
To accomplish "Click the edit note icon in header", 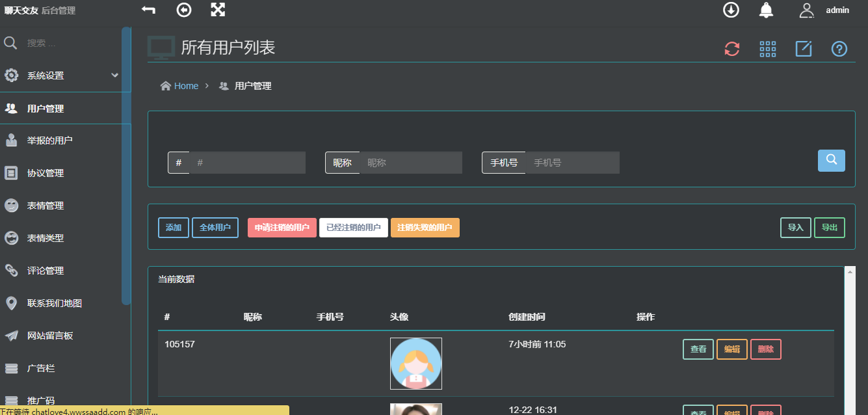I will point(804,49).
